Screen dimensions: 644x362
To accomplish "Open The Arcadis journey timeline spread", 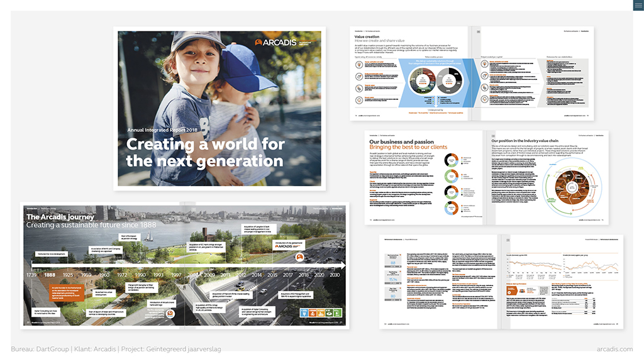I will (184, 266).
